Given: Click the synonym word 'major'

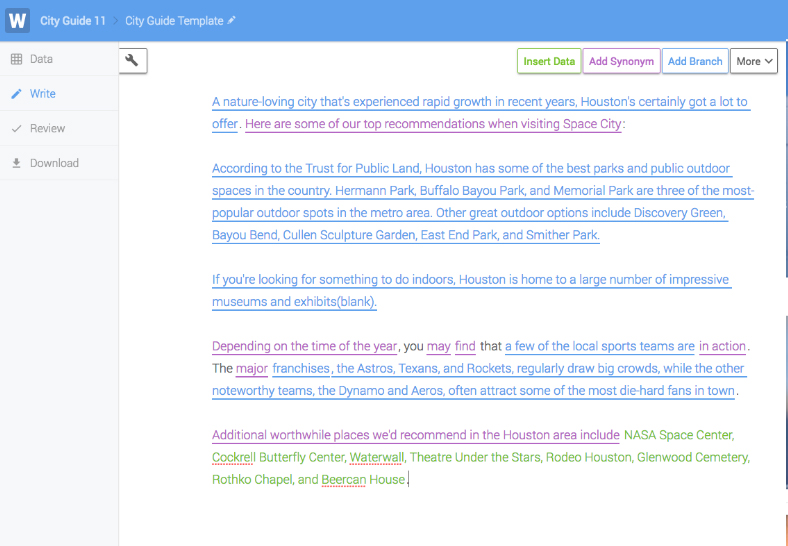Looking at the screenshot, I should click(x=252, y=368).
